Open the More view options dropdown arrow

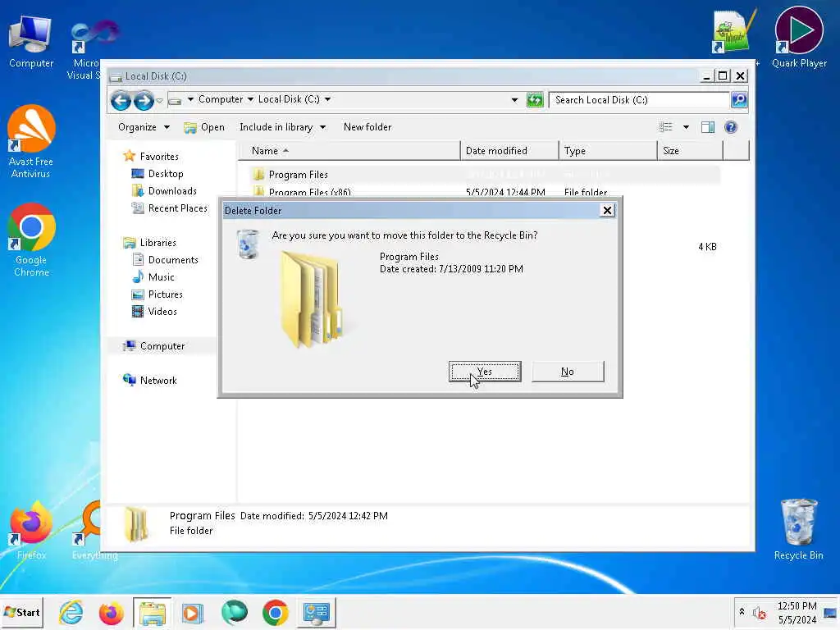click(x=686, y=127)
